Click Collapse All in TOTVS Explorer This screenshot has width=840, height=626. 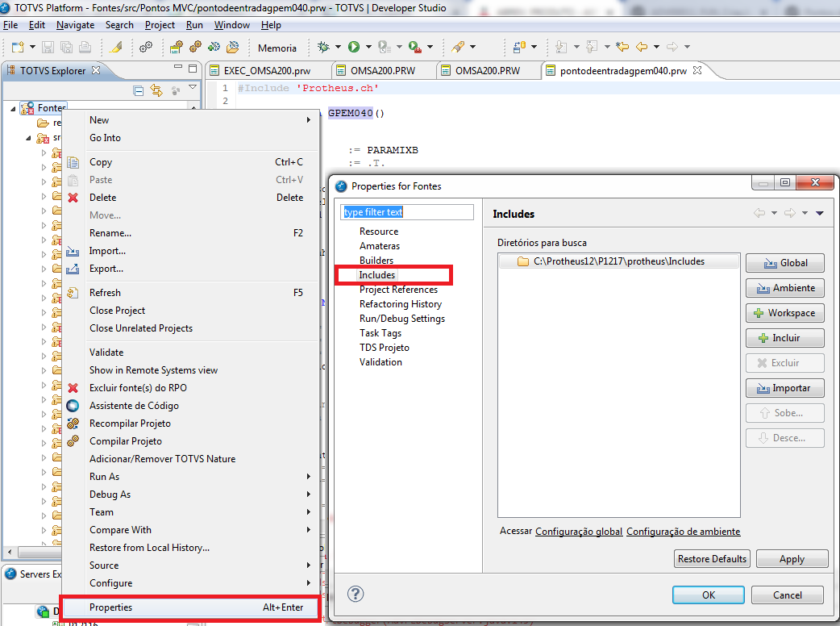tap(138, 90)
